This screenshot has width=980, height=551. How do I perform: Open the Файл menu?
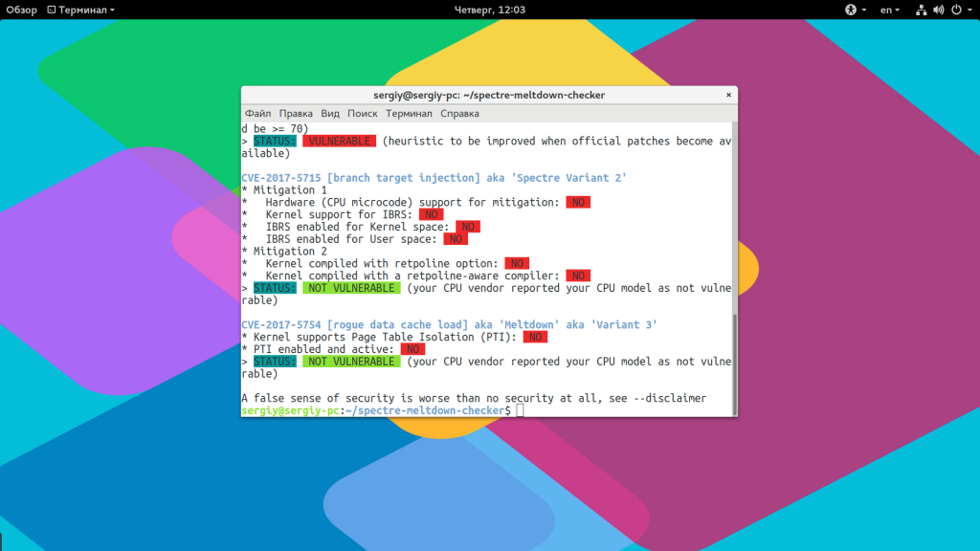(x=257, y=113)
